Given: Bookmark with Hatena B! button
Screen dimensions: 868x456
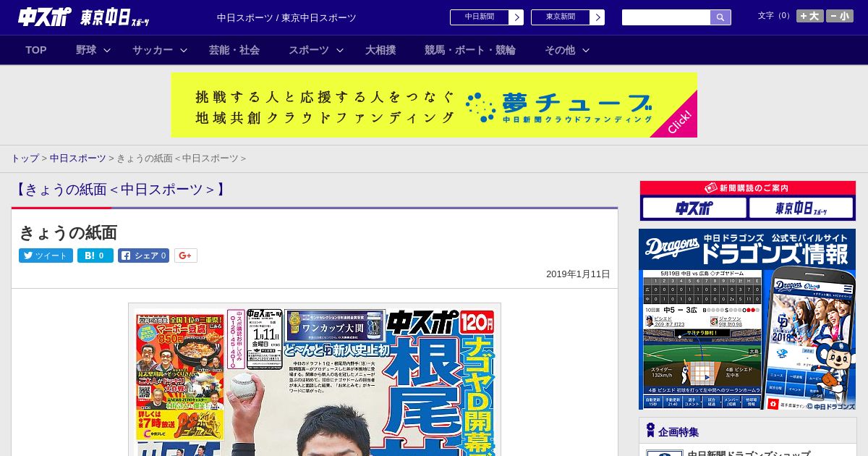Looking at the screenshot, I should pyautogui.click(x=95, y=256).
